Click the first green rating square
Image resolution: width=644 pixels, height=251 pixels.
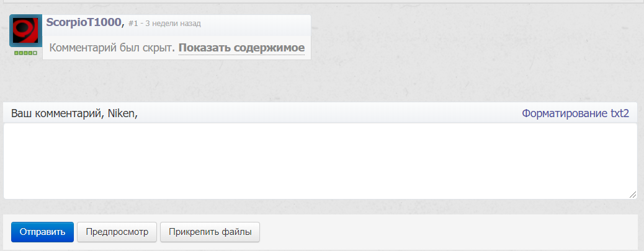(16, 53)
